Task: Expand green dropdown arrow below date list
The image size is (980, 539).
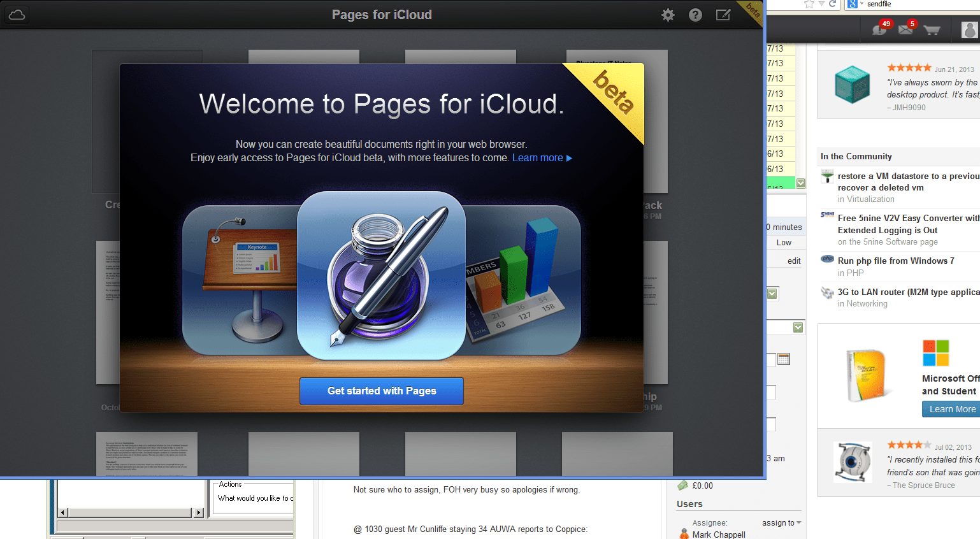Action: click(801, 183)
